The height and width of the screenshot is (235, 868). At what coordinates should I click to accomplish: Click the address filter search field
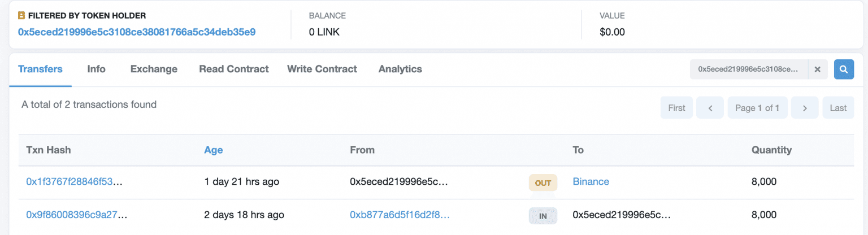pos(748,69)
